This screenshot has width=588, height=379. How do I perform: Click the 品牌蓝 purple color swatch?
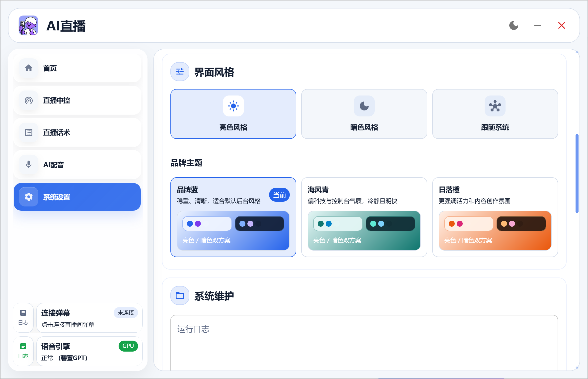coord(198,223)
